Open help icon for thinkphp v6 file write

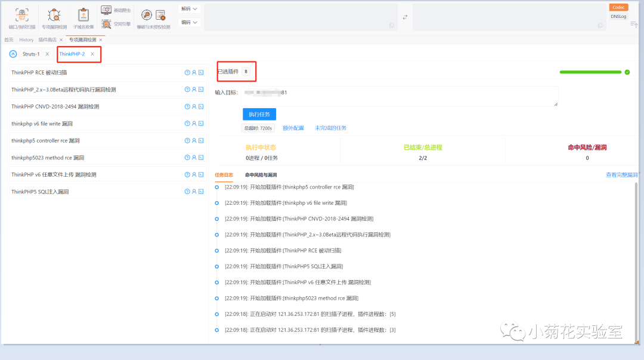click(x=187, y=124)
